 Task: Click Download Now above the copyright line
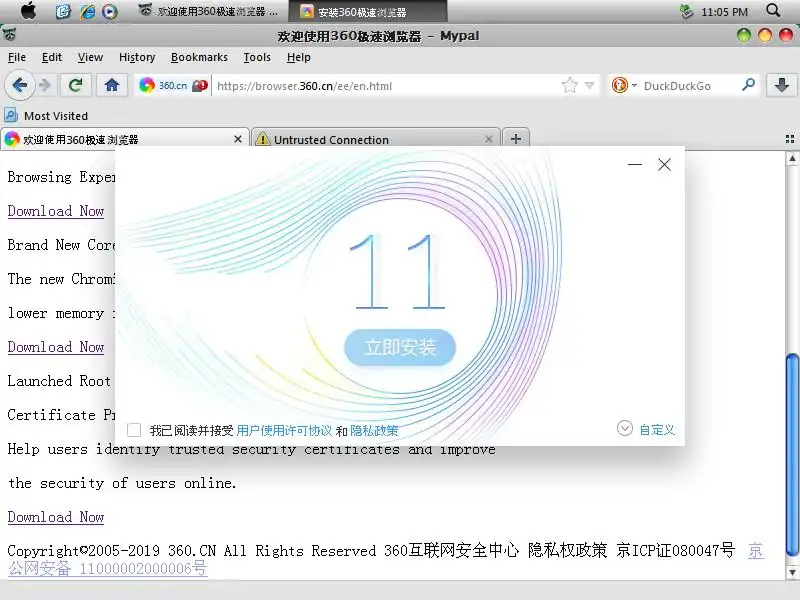[56, 517]
